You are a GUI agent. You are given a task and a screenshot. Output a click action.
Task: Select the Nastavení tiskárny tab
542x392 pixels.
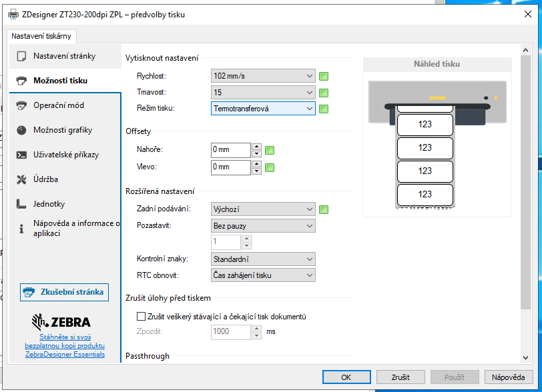pos(41,36)
